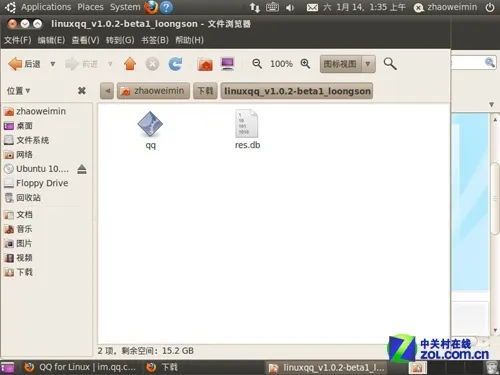Open the 书签(B) menu
Image resolution: width=500 pixels, height=375 pixels.
click(154, 40)
